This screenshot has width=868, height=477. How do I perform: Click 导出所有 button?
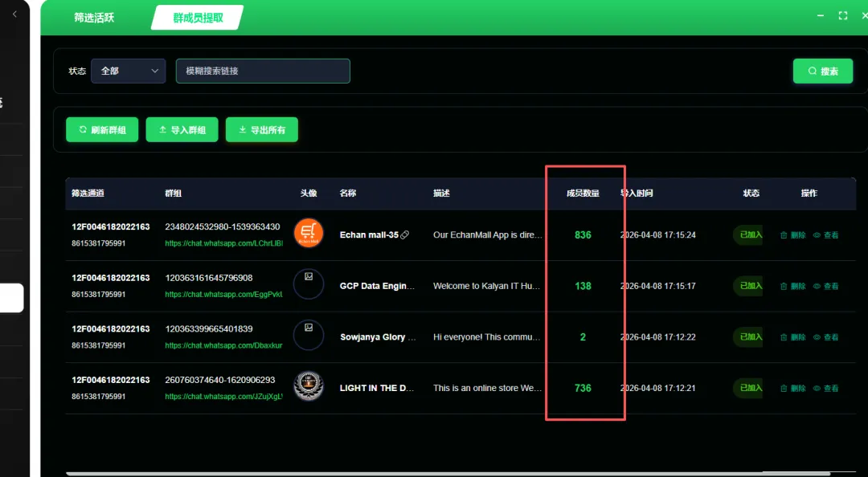(x=262, y=129)
